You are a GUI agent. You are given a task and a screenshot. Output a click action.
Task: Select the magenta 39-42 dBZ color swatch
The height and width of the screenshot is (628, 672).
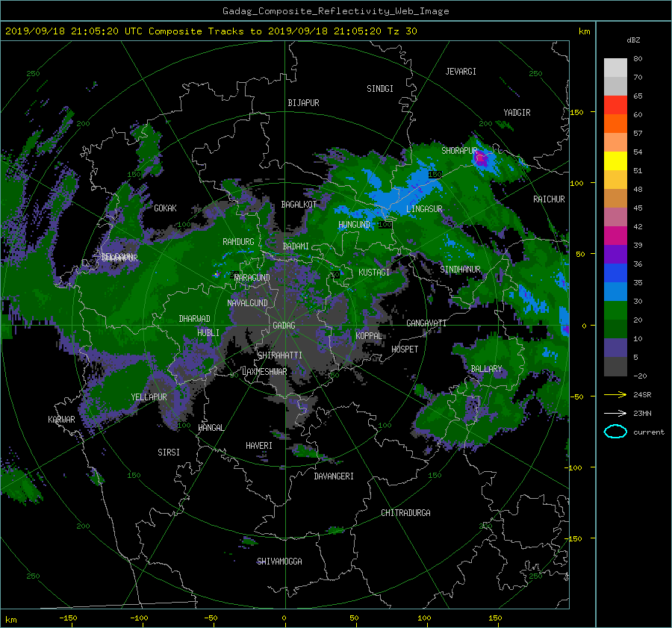point(615,235)
